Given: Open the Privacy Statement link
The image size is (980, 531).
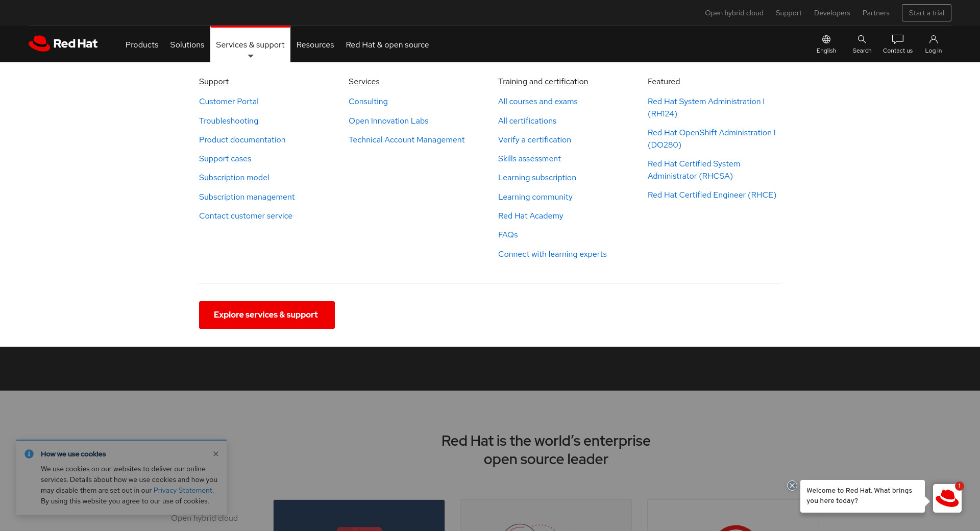Looking at the screenshot, I should [x=183, y=491].
